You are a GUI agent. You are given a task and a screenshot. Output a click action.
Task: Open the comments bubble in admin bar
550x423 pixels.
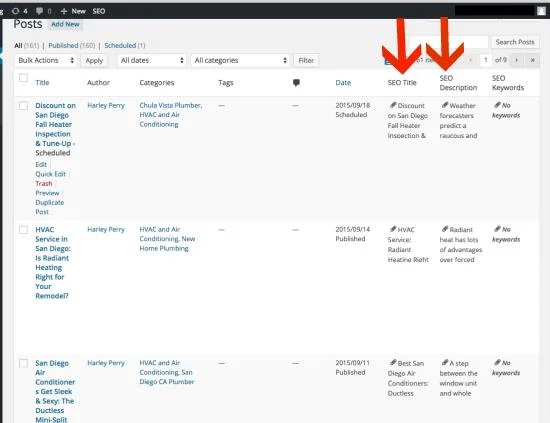pos(43,11)
